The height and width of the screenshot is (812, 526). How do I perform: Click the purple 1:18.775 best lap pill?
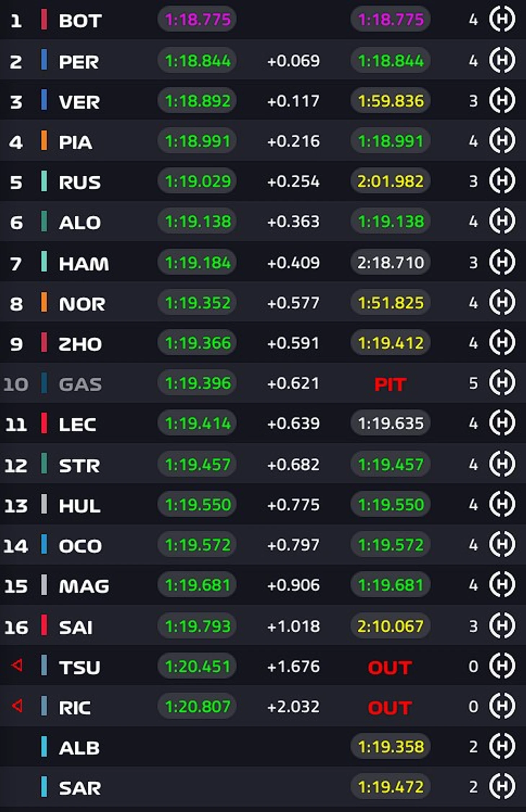click(197, 19)
